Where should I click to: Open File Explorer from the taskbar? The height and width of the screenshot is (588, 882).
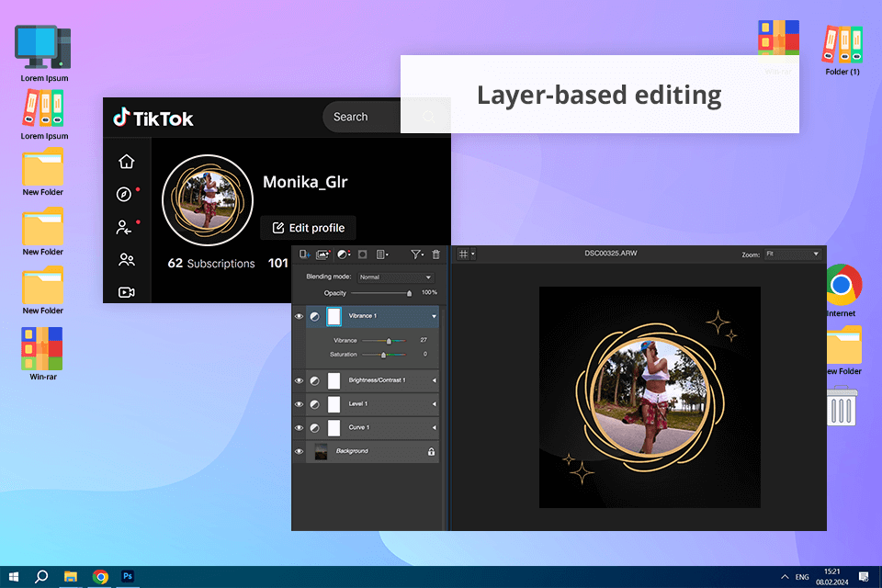coord(71,577)
